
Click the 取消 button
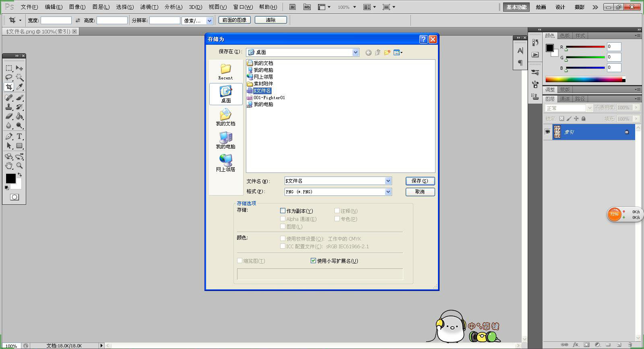(420, 192)
